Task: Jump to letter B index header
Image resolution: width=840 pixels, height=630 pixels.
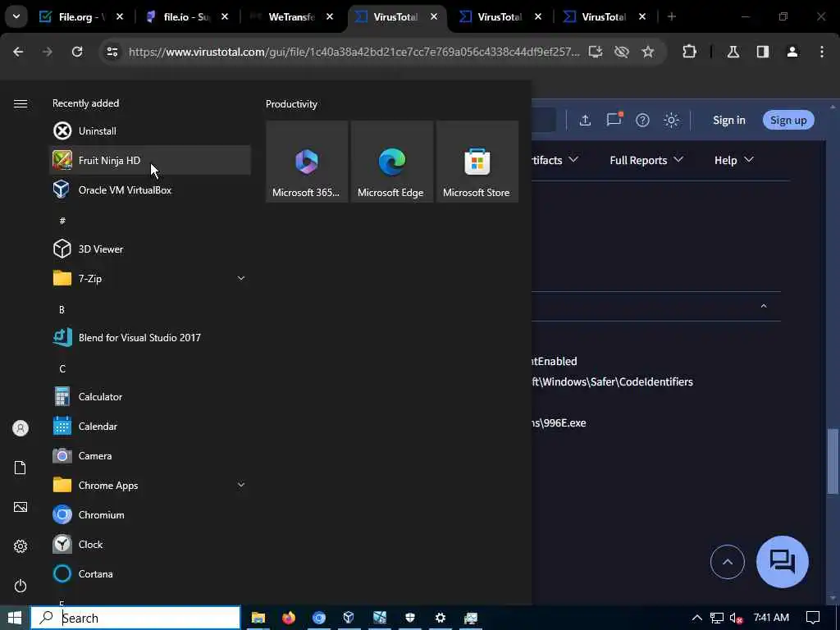Action: pos(62,309)
